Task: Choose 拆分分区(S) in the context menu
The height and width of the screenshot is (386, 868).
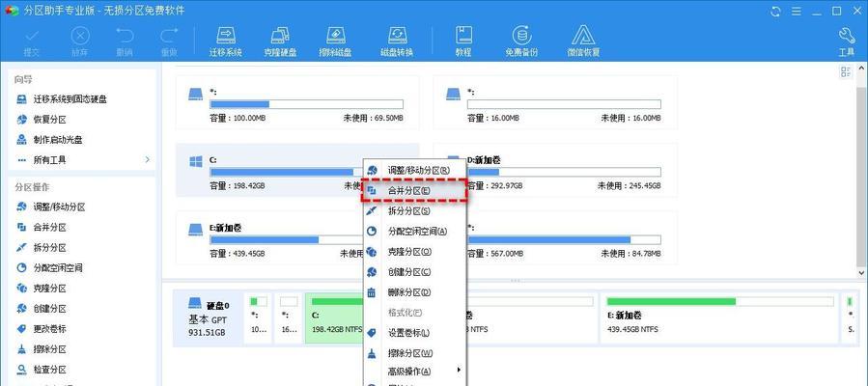Action: click(x=414, y=210)
